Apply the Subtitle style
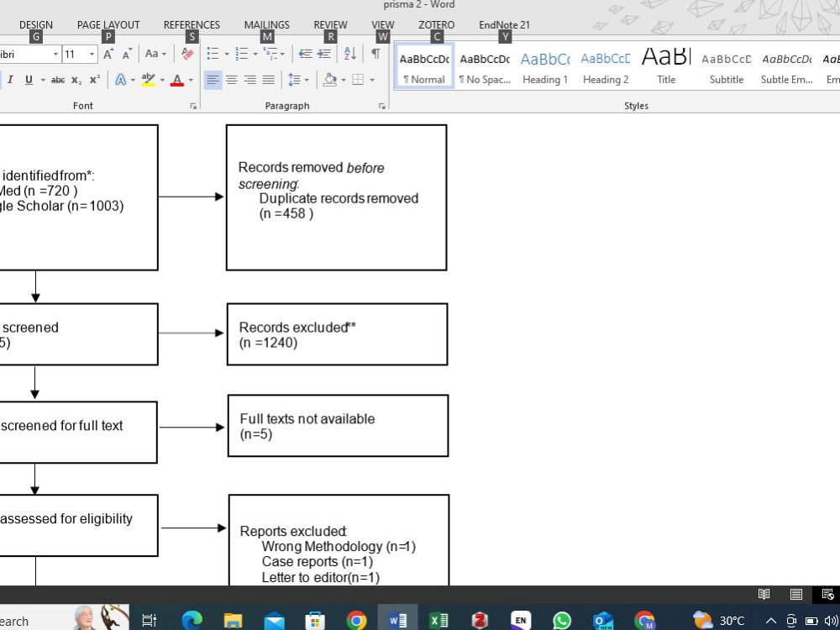This screenshot has height=630, width=840. click(727, 66)
